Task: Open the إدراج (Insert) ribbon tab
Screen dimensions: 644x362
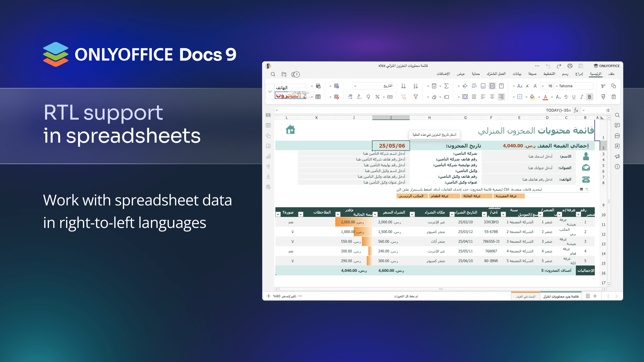Action: click(579, 74)
